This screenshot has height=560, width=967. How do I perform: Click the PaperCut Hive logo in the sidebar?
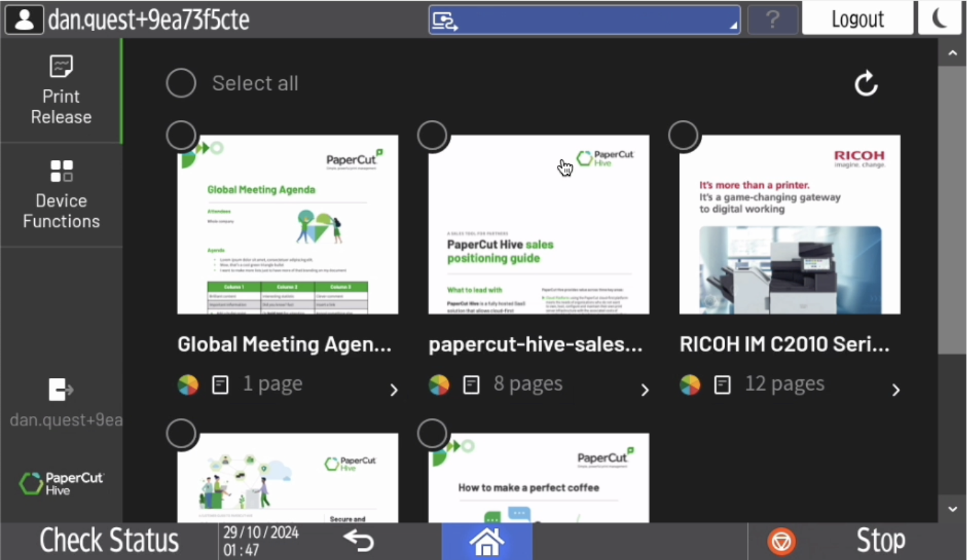tap(61, 483)
